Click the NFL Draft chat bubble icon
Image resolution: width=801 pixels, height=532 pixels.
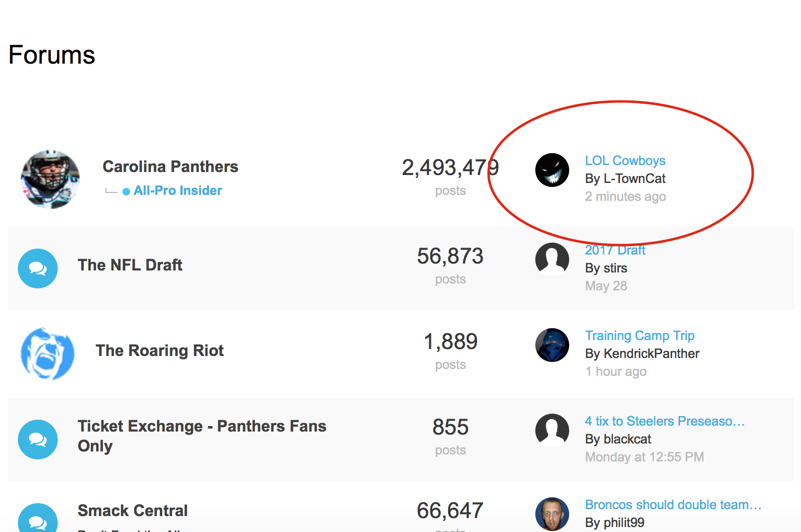click(38, 268)
